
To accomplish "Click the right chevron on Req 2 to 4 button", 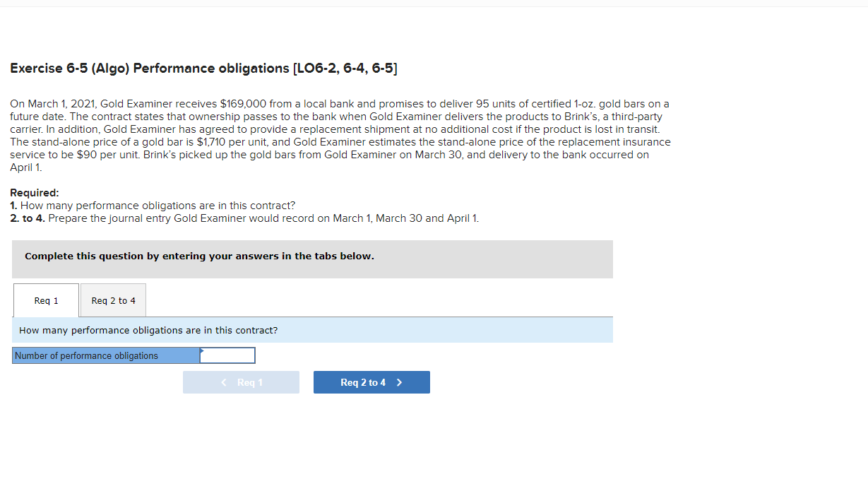I will point(399,382).
